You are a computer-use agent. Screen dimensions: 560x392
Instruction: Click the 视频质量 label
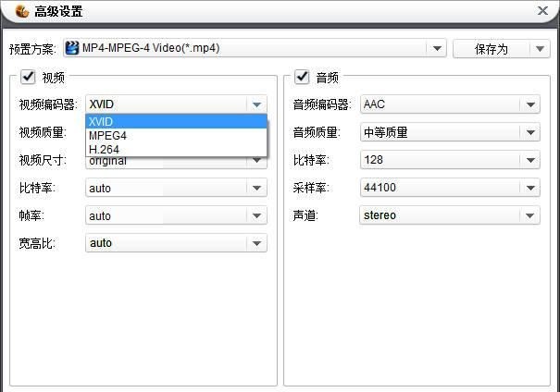(x=43, y=132)
